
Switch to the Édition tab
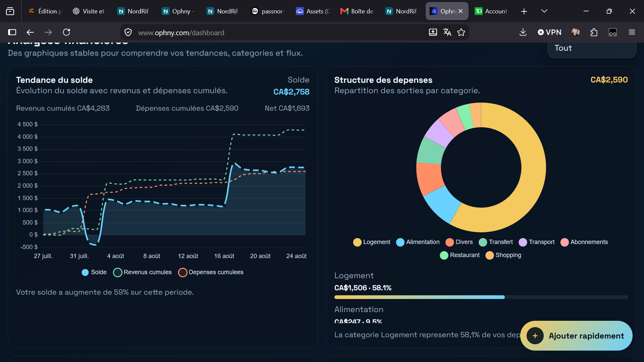45,11
